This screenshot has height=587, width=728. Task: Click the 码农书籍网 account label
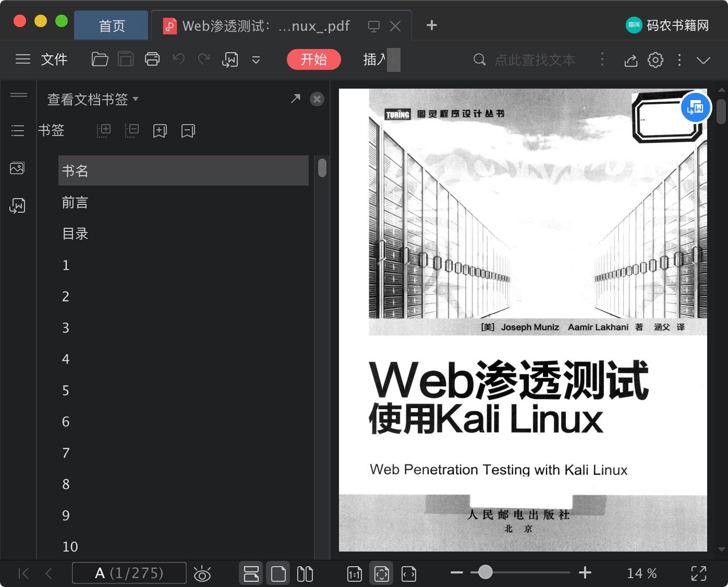click(668, 25)
